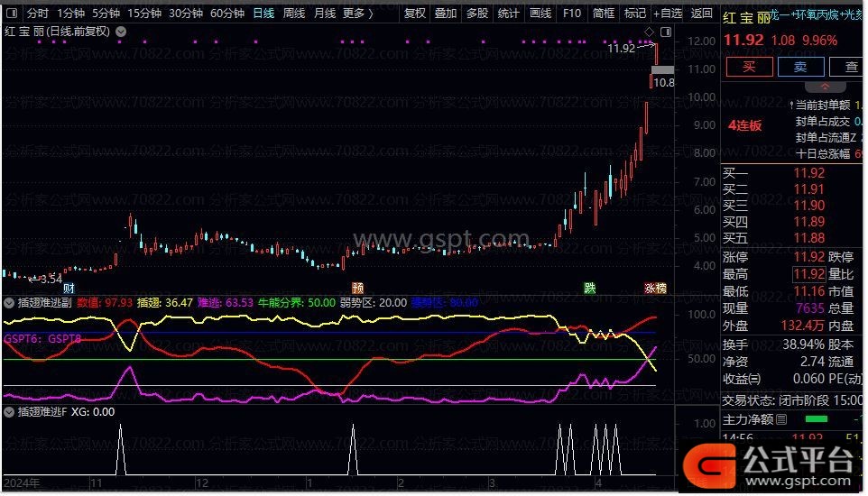Click the 买三 price 11.90
Viewport: 868px width, 496px height.
pyautogui.click(x=808, y=206)
